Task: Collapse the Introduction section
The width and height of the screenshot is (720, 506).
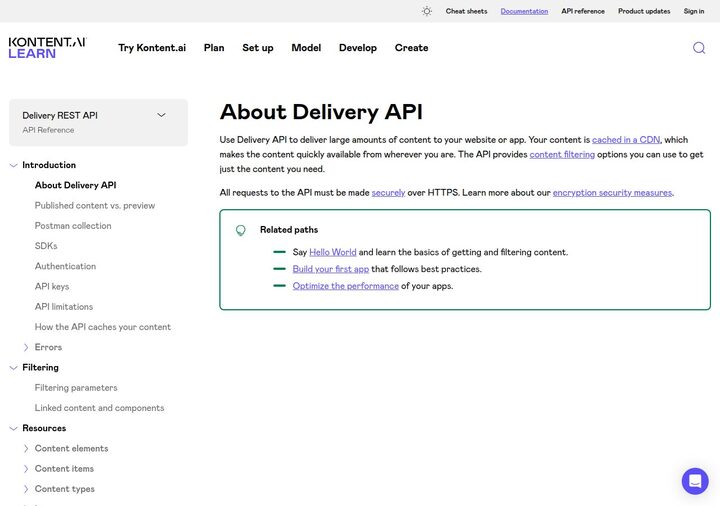Action: point(13,165)
